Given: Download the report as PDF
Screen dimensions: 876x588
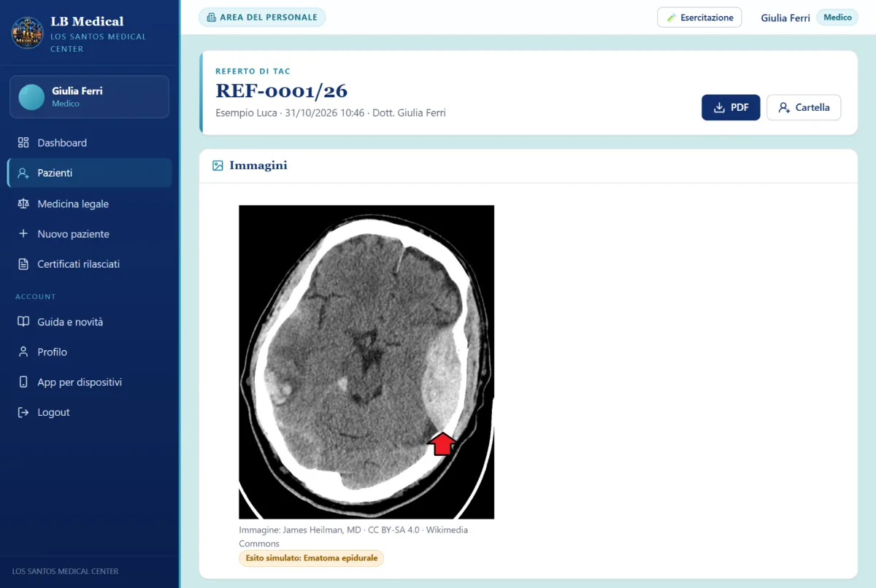Looking at the screenshot, I should 731,107.
